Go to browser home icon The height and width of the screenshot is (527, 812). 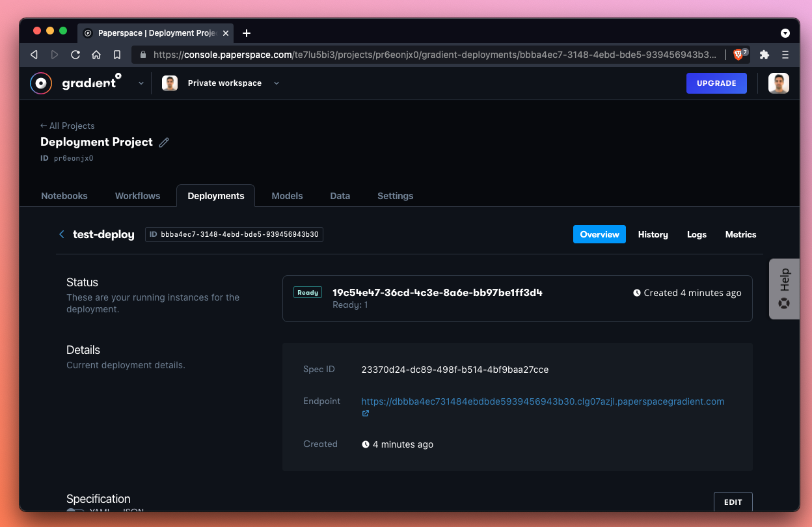[x=96, y=55]
